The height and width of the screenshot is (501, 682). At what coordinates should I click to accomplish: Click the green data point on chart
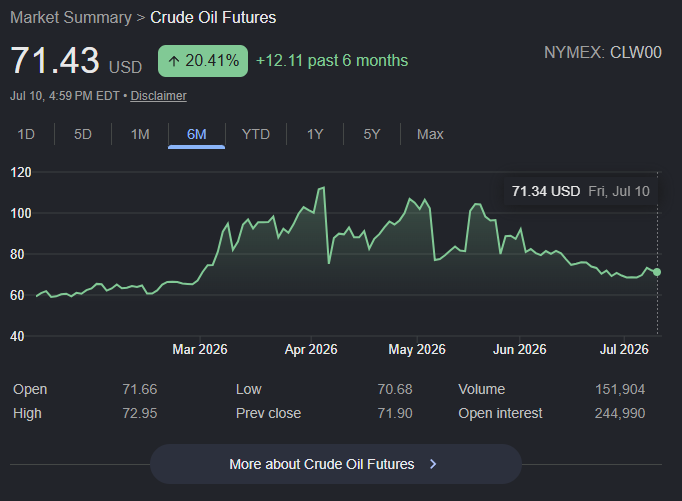coord(657,272)
